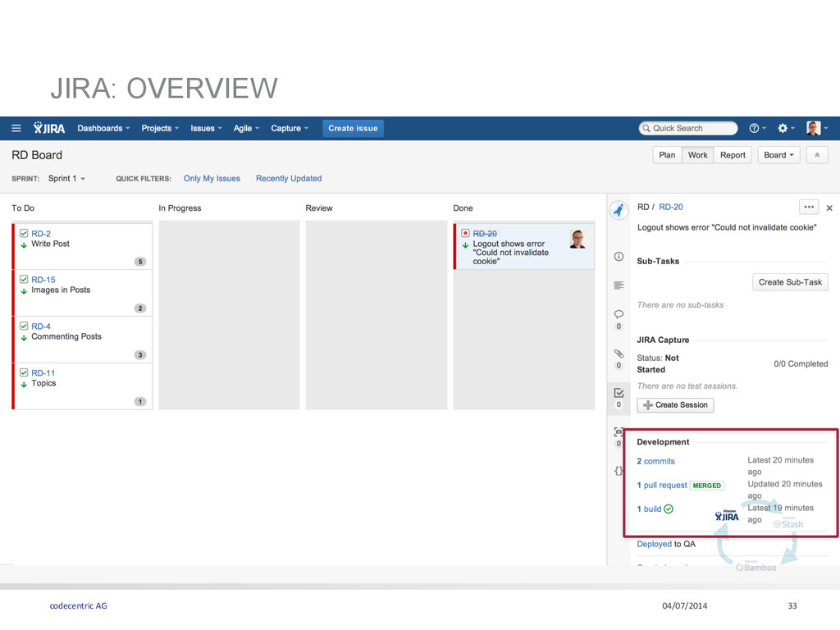
Task: Click the priority arrow on Write Post card
Action: (x=24, y=244)
